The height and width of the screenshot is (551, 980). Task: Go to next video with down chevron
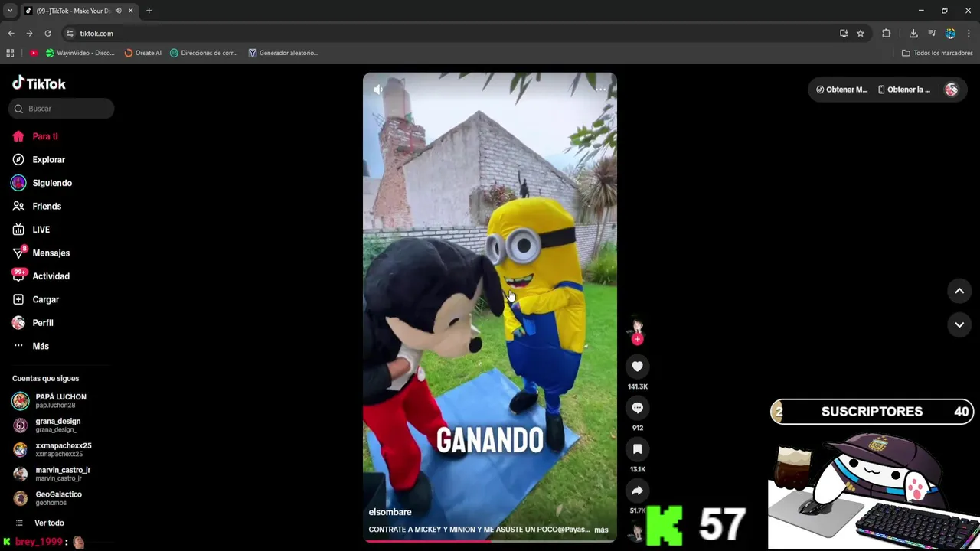(x=959, y=324)
